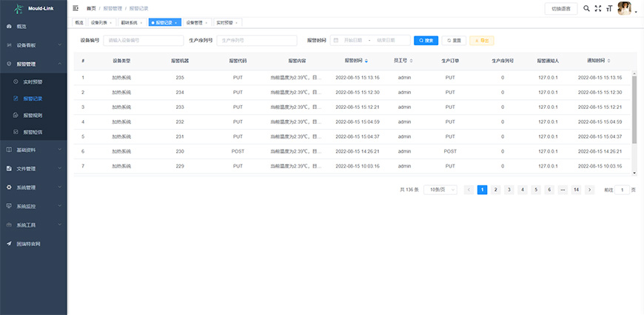Click the Mould-Link logo
Image resolution: width=644 pixels, height=315 pixels.
click(33, 8)
